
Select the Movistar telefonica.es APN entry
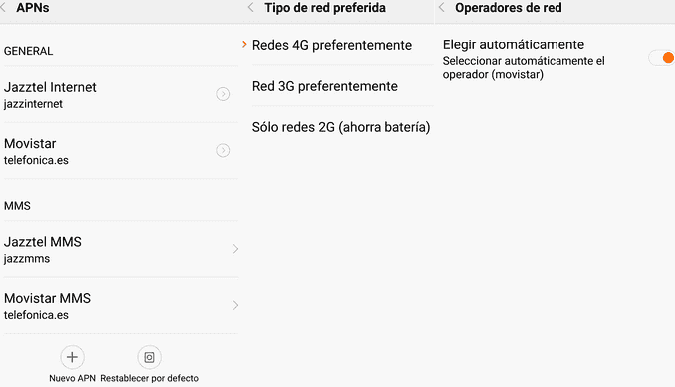[x=119, y=151]
